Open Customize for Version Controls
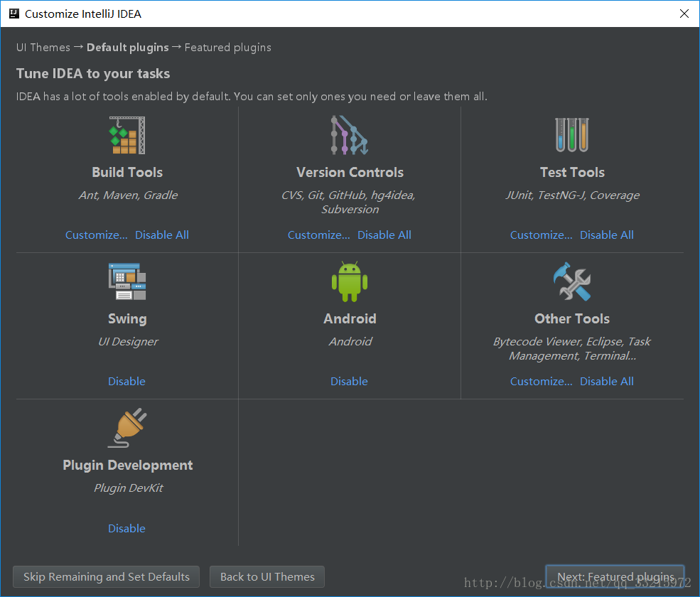This screenshot has width=700, height=597. point(319,235)
